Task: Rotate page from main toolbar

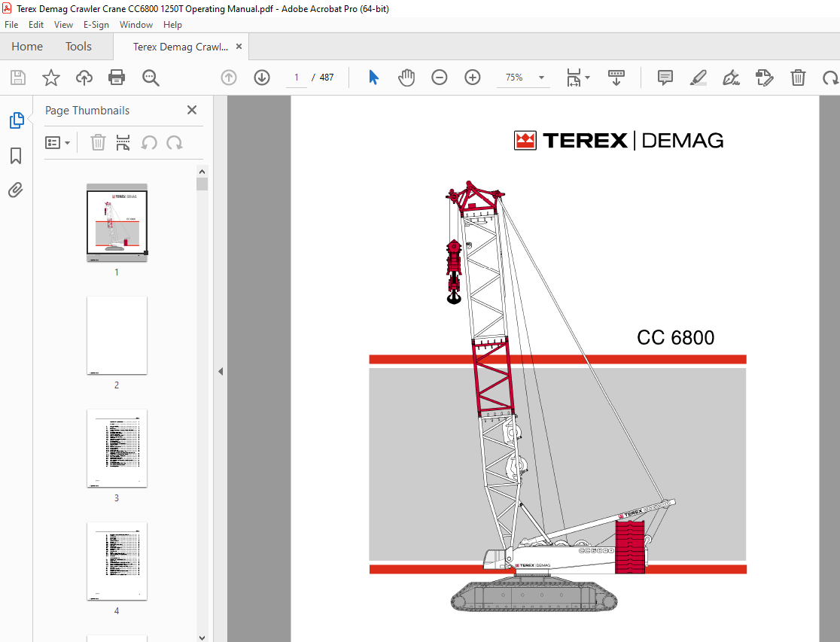Action: click(x=830, y=78)
